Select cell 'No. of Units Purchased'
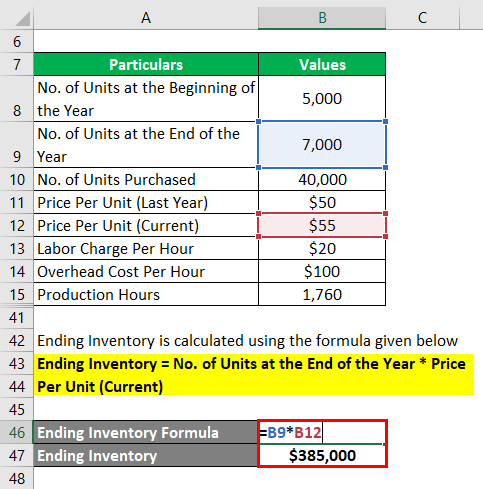The height and width of the screenshot is (489, 483). point(146,180)
